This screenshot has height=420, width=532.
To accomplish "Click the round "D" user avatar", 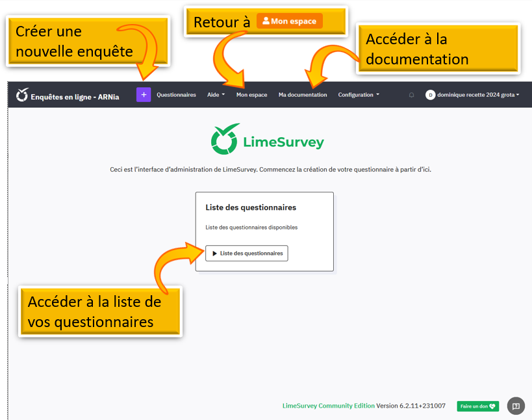I will coord(430,95).
